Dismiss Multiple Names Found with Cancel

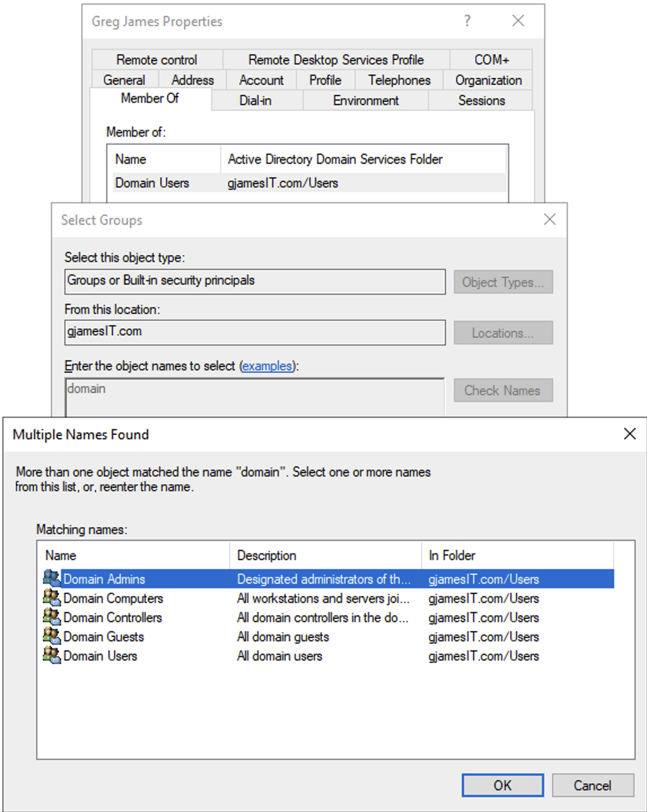point(592,785)
